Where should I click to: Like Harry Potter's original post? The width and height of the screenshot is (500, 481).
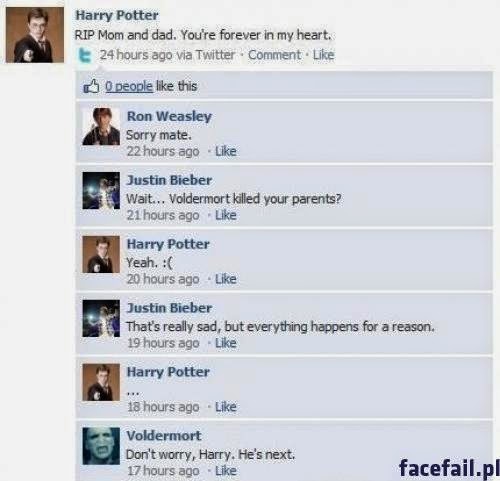pos(323,55)
